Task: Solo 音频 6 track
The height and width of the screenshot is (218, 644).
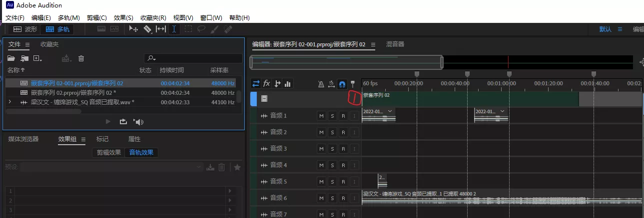Action: coord(332,198)
